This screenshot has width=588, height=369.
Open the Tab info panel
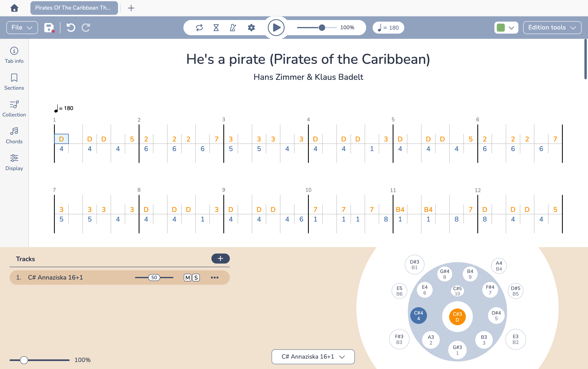click(x=14, y=55)
